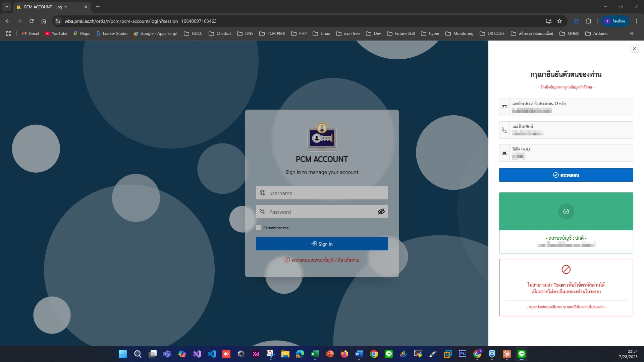Toggle password visibility eye icon
The height and width of the screenshot is (362, 644).
point(381,212)
